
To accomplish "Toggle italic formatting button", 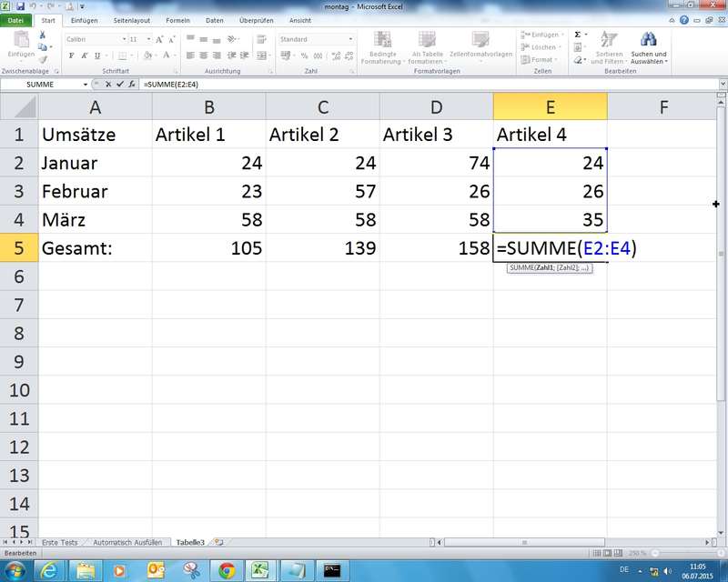I will [x=84, y=55].
